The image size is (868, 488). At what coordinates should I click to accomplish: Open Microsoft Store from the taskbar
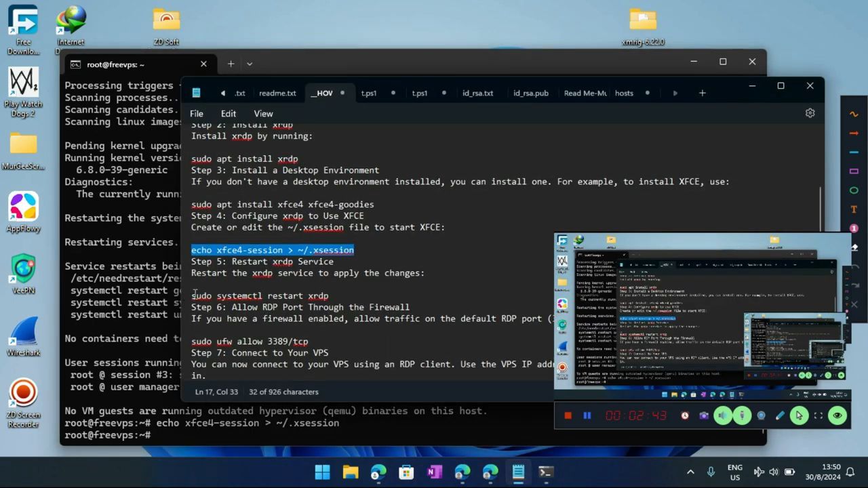click(406, 472)
